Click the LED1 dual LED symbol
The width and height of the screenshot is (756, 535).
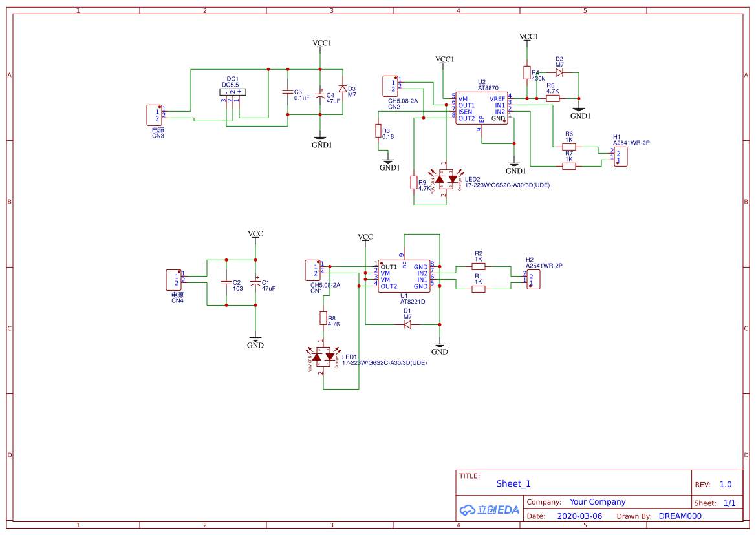(x=323, y=357)
